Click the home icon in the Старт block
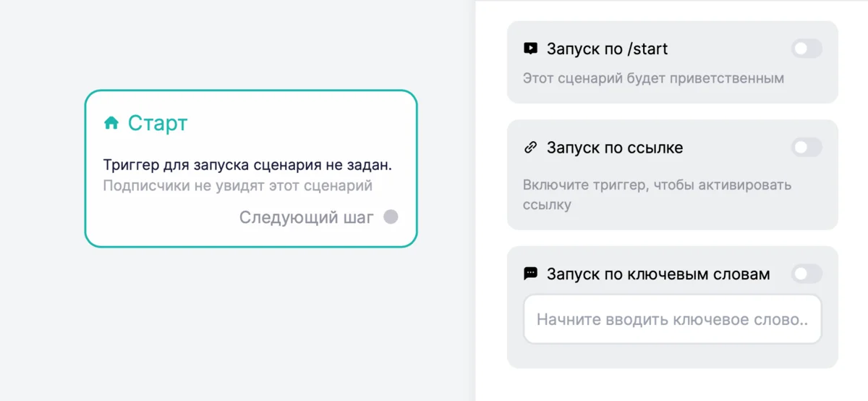The width and height of the screenshot is (868, 401). [x=111, y=124]
